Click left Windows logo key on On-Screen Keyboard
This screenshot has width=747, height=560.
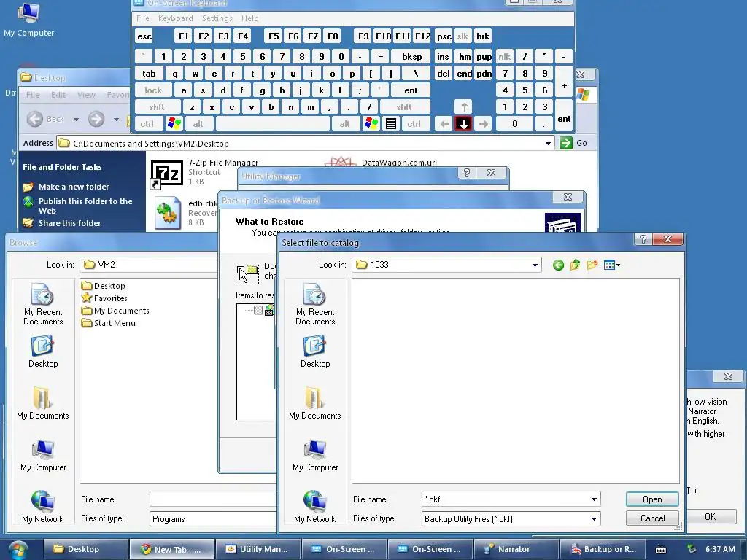[x=174, y=124]
